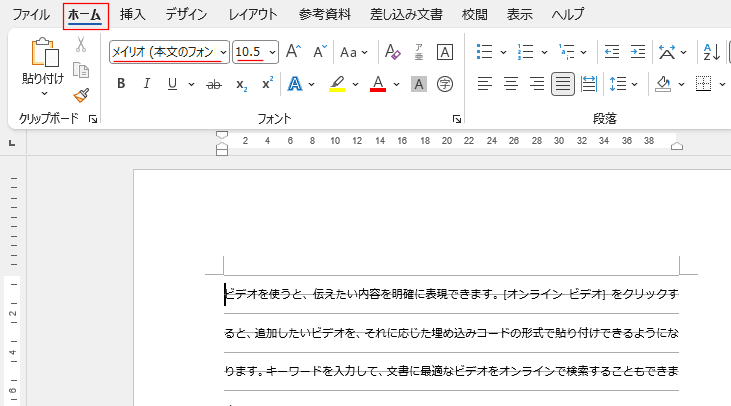Click the bulleted list icon
This screenshot has height=406, width=731.
485,52
